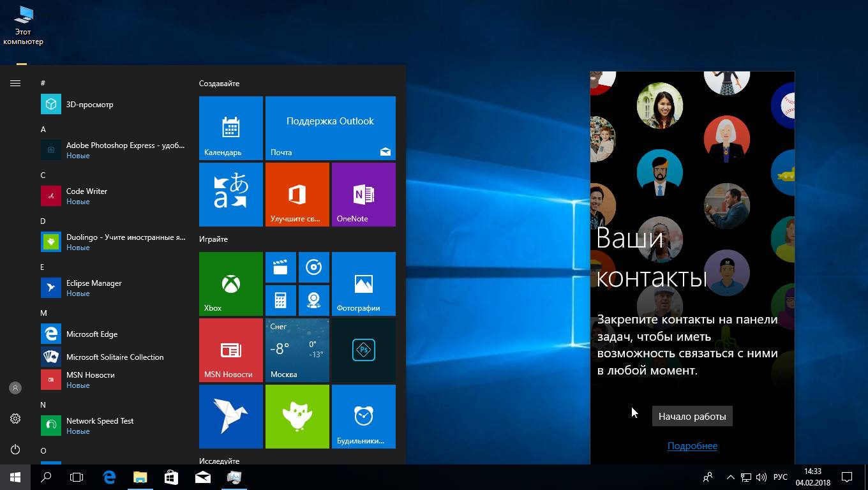Open the Календарь tile
This screenshot has height=490, width=868.
pyautogui.click(x=231, y=128)
